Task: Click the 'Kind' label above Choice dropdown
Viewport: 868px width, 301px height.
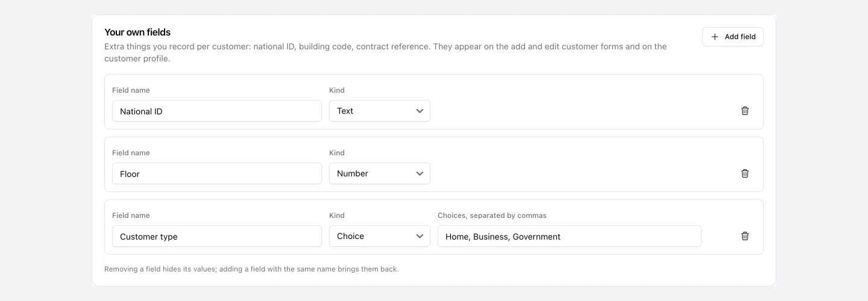Action: click(x=337, y=216)
